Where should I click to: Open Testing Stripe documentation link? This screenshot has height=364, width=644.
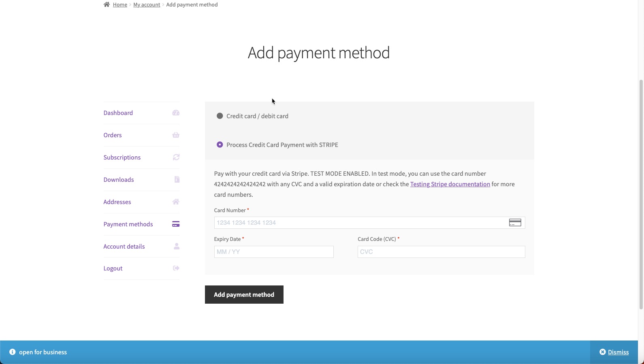[x=450, y=184]
